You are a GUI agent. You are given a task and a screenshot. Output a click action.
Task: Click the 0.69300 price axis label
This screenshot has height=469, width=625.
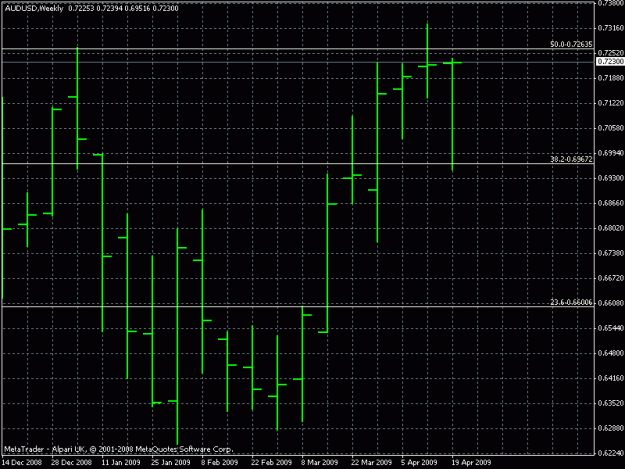pyautogui.click(x=610, y=178)
